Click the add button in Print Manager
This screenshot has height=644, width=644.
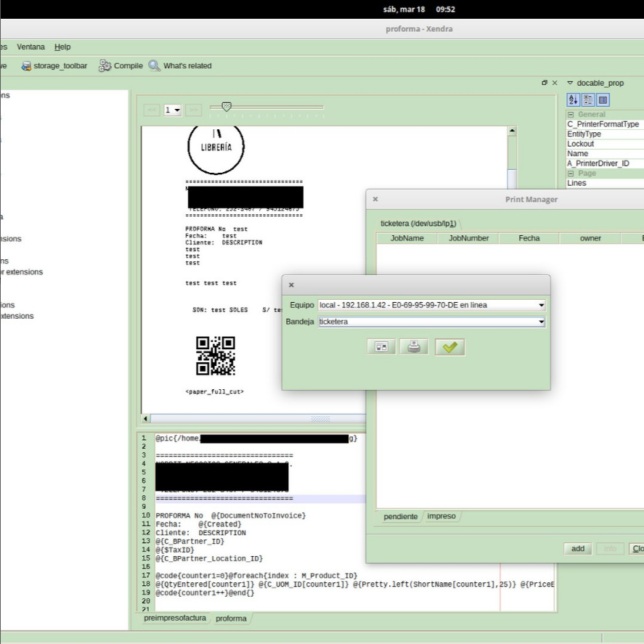click(577, 549)
